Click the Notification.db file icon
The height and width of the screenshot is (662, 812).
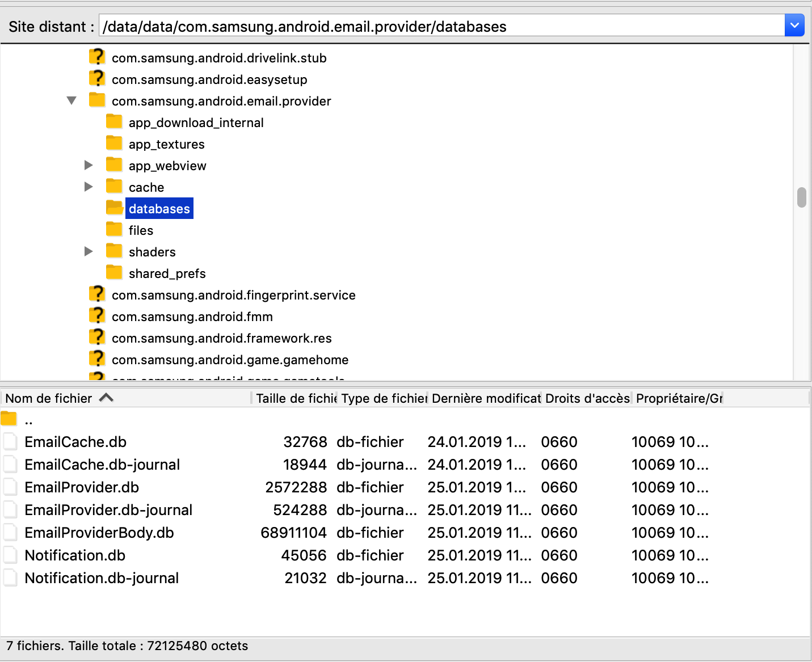tap(10, 555)
